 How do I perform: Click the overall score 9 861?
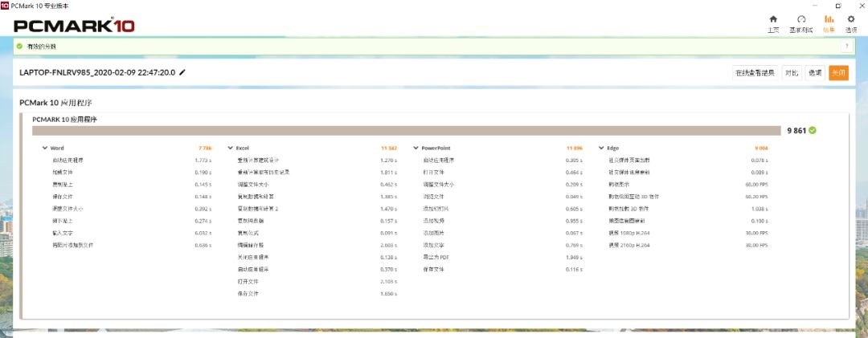tap(796, 131)
